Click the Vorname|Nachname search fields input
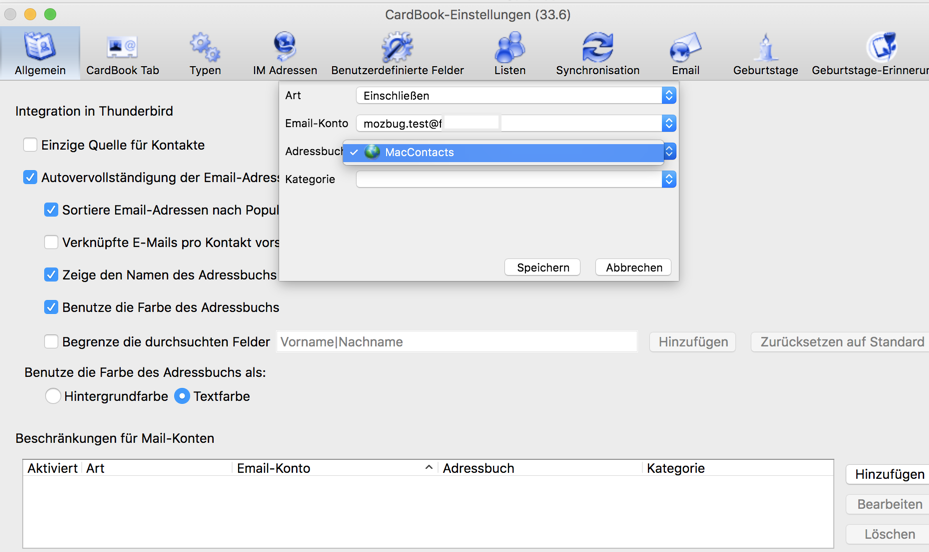Screen dimensions: 929x552 click(x=457, y=342)
